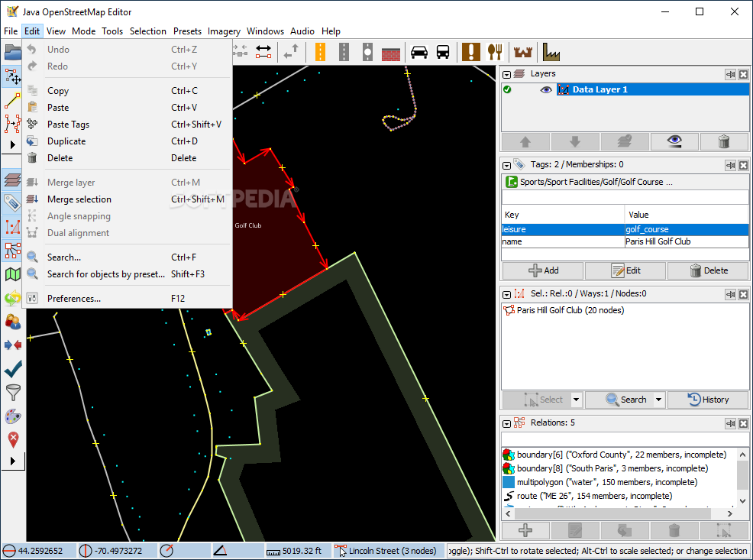Click the castle preset toolbar icon
Image resolution: width=753 pixels, height=560 pixels.
522,52
